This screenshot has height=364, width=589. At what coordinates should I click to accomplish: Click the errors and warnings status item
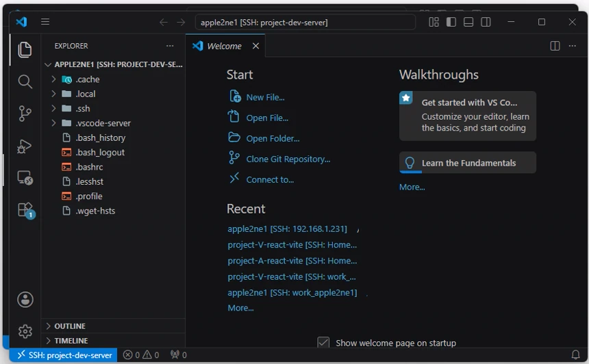click(x=141, y=355)
